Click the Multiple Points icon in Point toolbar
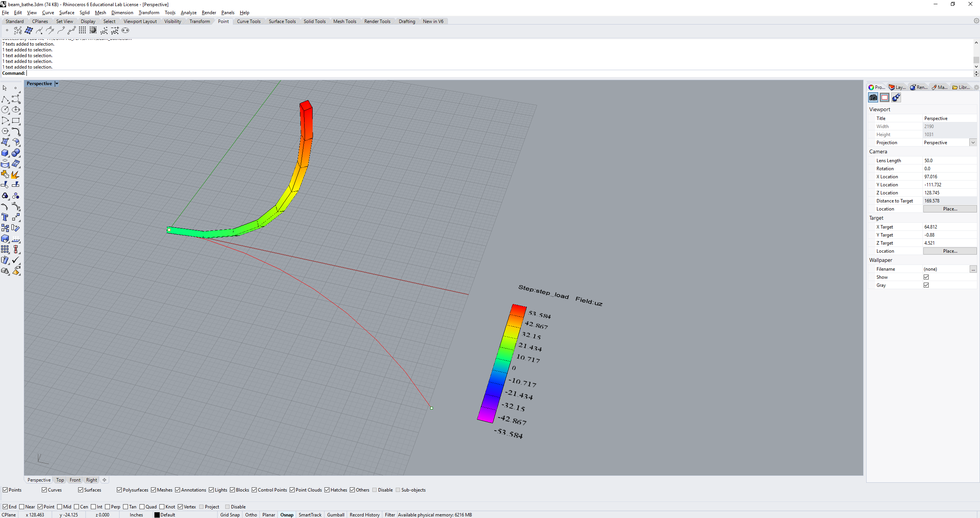Viewport: 980px width, 518px height. [18, 31]
